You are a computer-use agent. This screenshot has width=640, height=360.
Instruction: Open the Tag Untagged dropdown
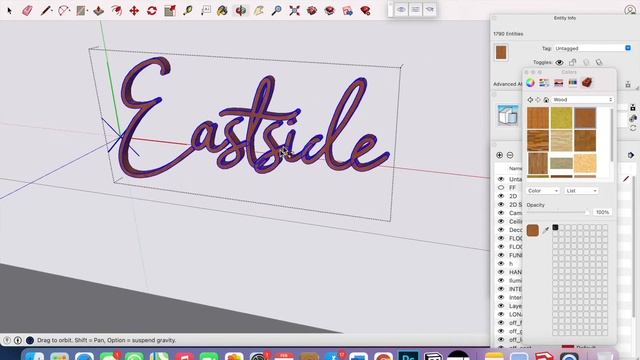(592, 48)
